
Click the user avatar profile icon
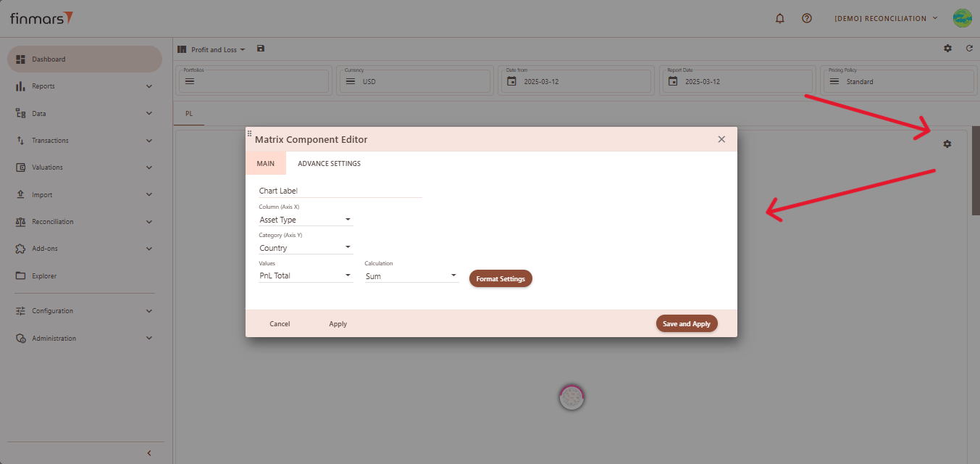[x=962, y=18]
